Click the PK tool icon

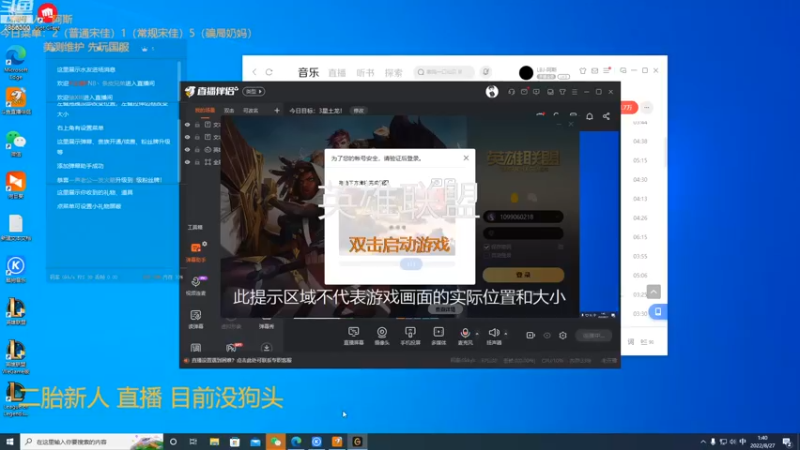coord(232,348)
